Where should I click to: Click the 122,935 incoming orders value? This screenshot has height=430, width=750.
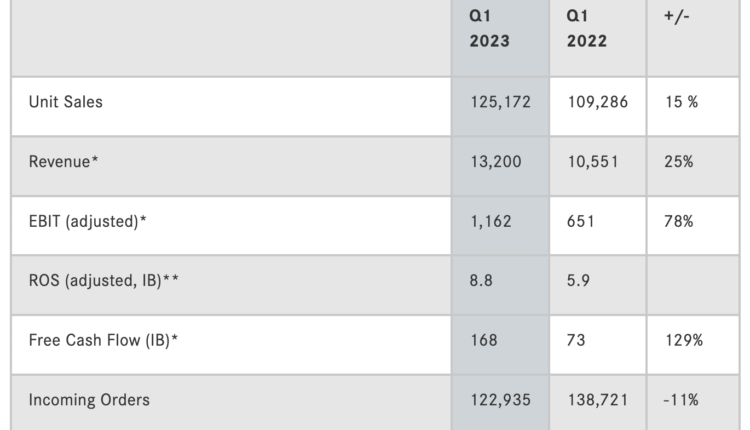click(500, 400)
